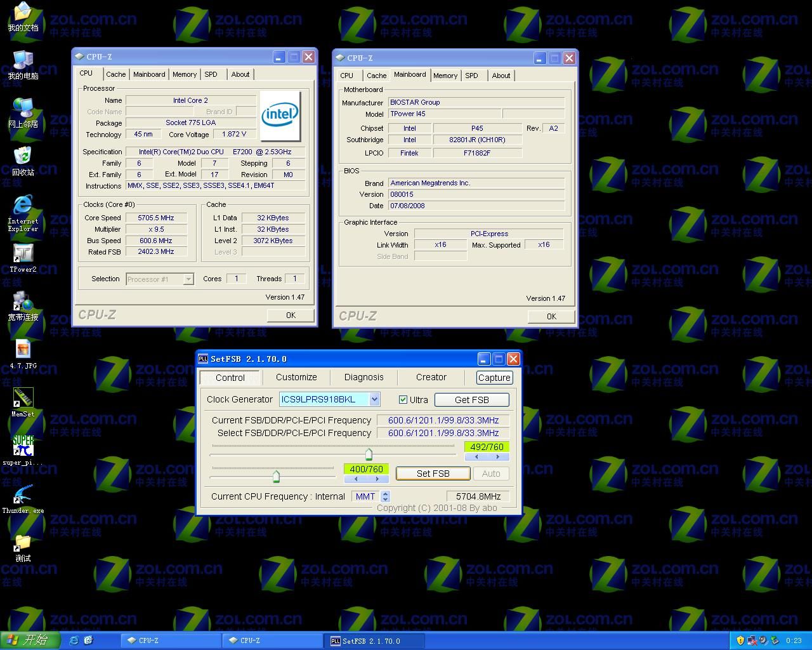Select the Customize tab in SetFSB
The width and height of the screenshot is (812, 650).
[296, 377]
